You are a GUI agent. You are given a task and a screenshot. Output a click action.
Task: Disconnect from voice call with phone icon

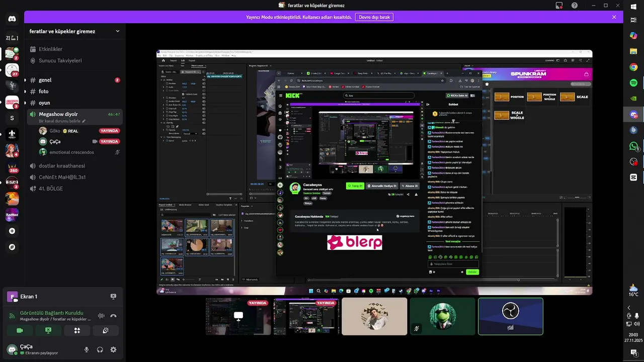(x=113, y=316)
